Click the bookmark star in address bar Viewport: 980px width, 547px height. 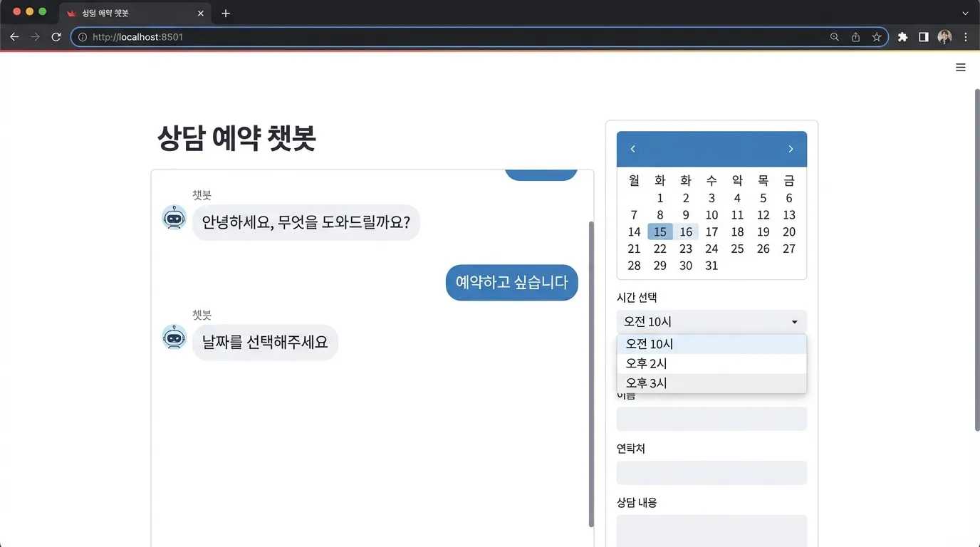(877, 36)
